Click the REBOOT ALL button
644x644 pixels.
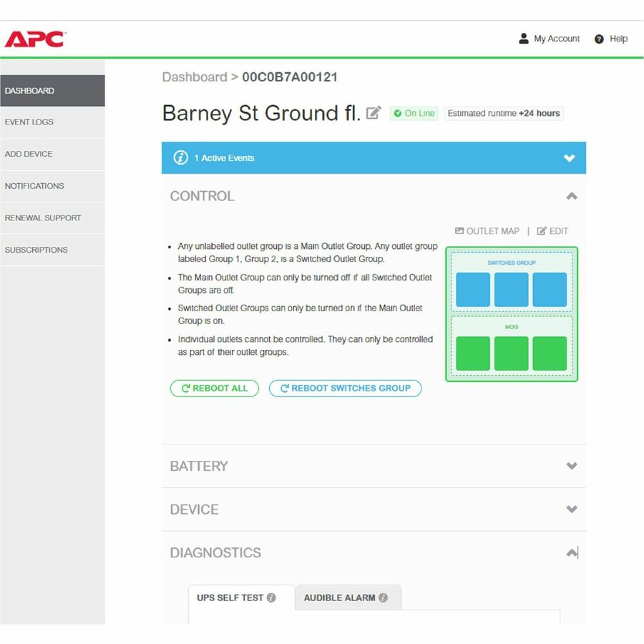[214, 388]
